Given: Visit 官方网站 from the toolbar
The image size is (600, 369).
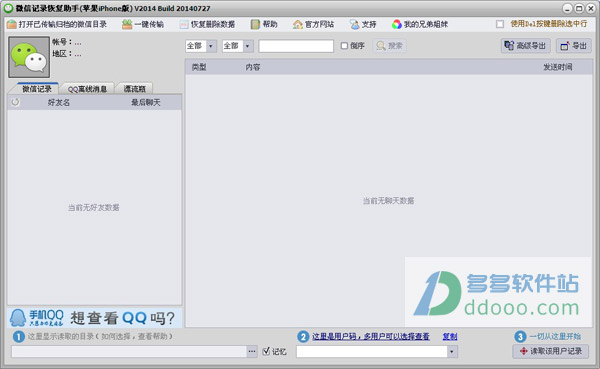Looking at the screenshot, I should coord(313,24).
